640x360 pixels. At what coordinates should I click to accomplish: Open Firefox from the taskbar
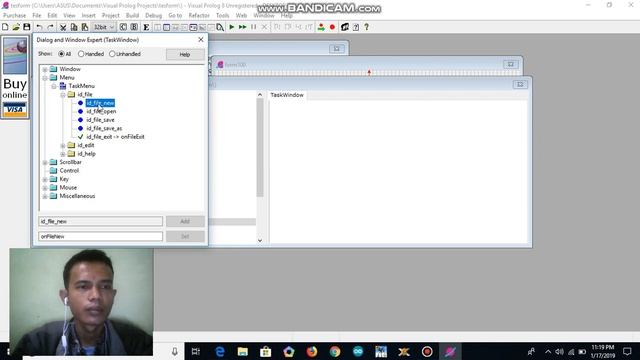[x=312, y=351]
